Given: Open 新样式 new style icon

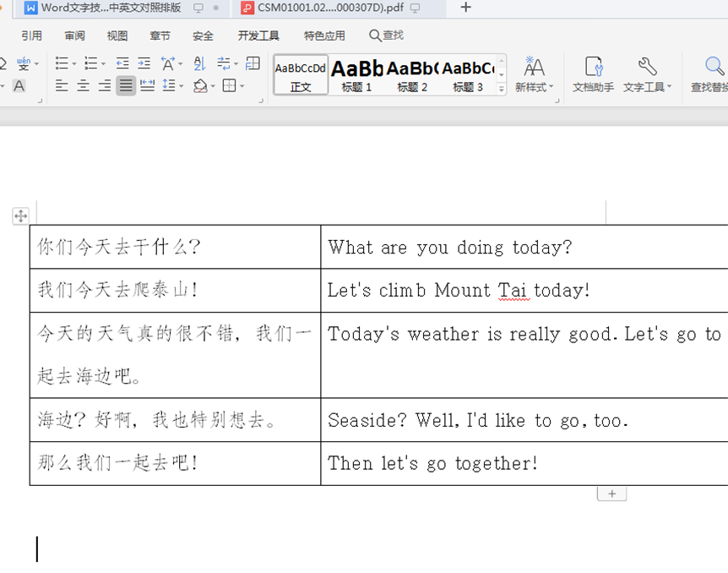Looking at the screenshot, I should [x=534, y=74].
